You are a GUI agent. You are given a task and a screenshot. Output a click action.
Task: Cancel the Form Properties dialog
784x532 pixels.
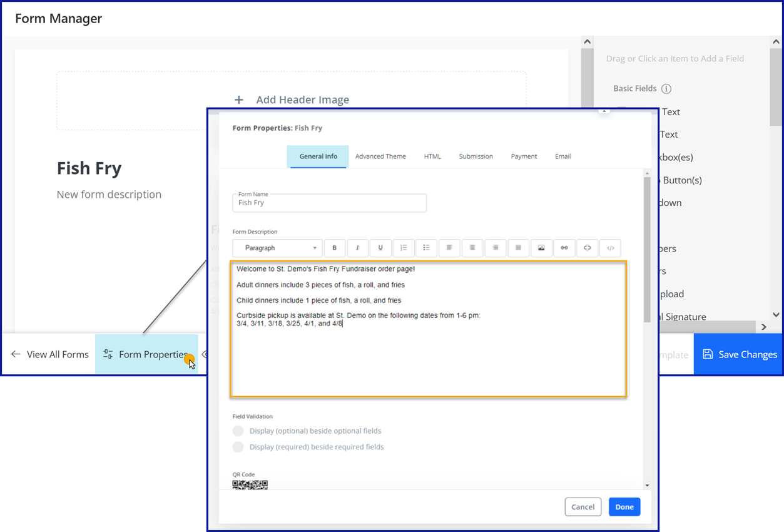click(x=583, y=507)
